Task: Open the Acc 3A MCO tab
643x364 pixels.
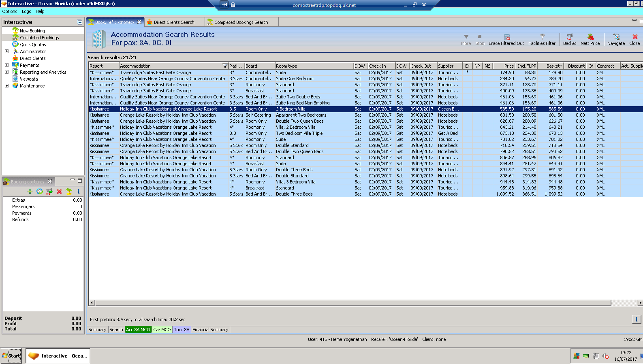Action: (x=138, y=330)
